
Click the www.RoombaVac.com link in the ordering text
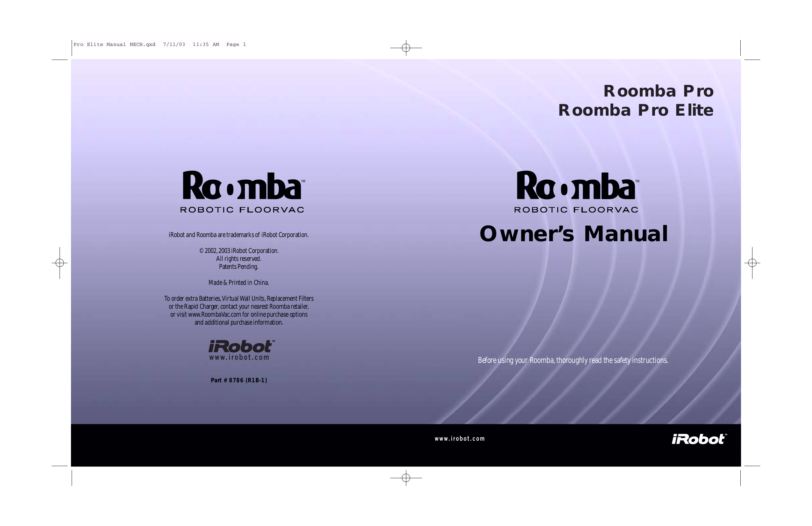[215, 314]
